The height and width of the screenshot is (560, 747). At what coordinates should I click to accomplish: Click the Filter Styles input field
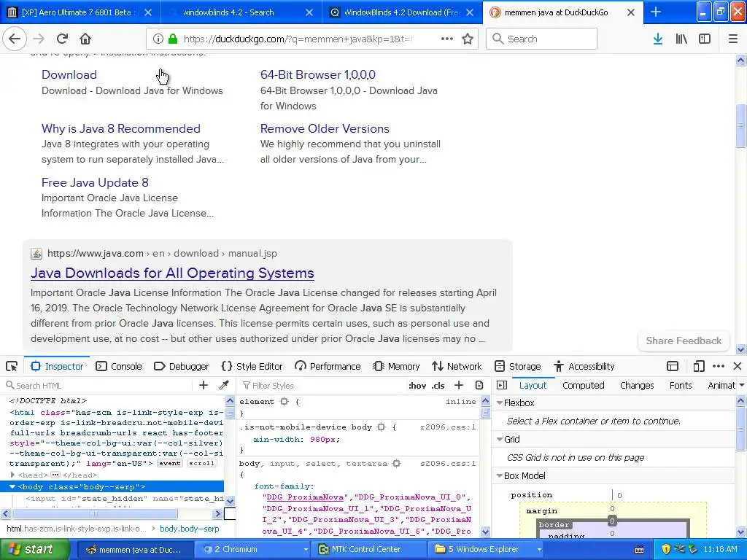pos(322,385)
